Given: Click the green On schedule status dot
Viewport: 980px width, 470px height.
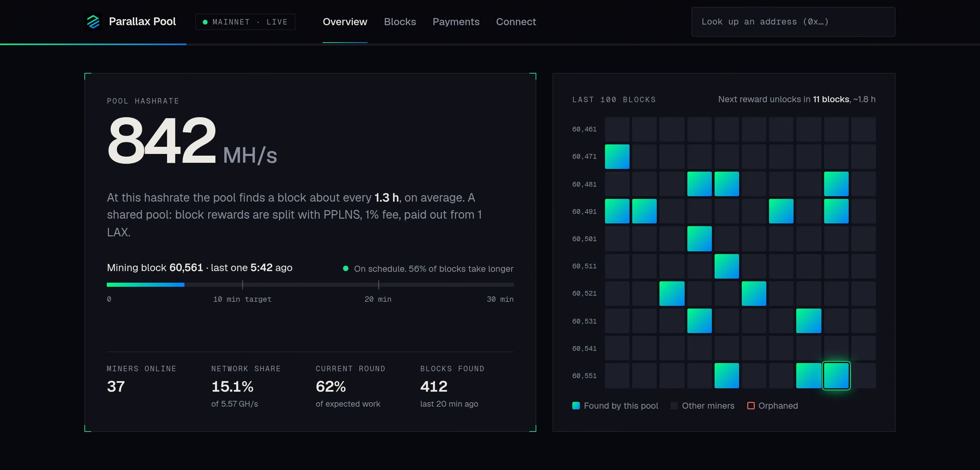Looking at the screenshot, I should [x=345, y=268].
